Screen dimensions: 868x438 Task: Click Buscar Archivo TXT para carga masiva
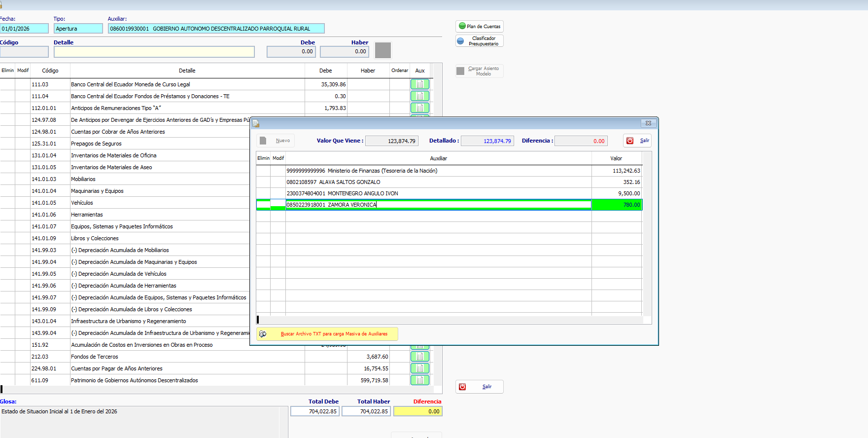(327, 334)
